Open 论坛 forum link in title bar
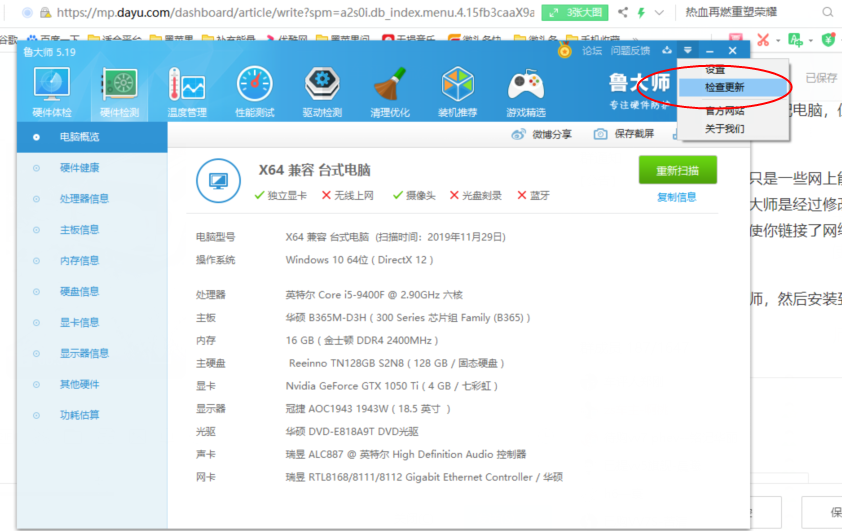Image resolution: width=842 pixels, height=531 pixels. 592,50
